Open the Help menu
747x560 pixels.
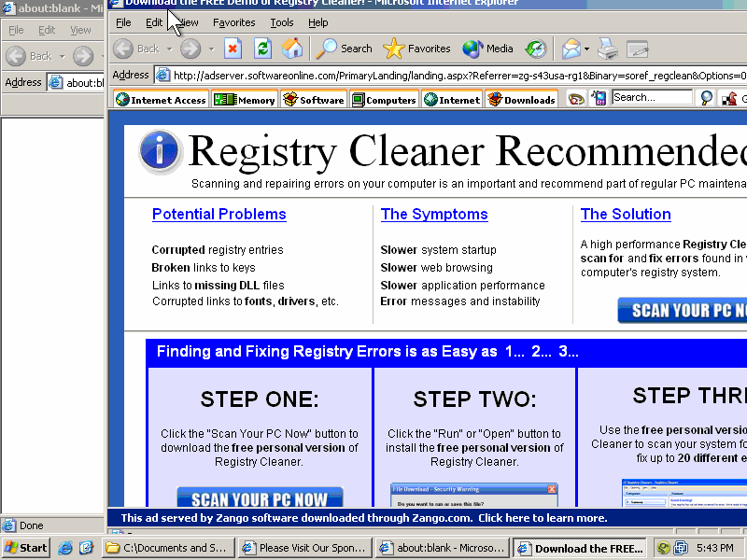point(317,22)
